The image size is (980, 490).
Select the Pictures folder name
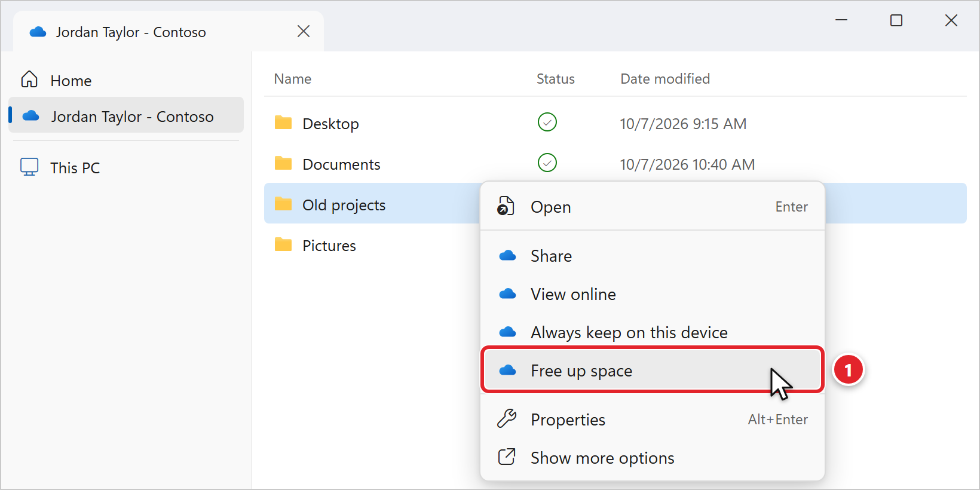[329, 246]
